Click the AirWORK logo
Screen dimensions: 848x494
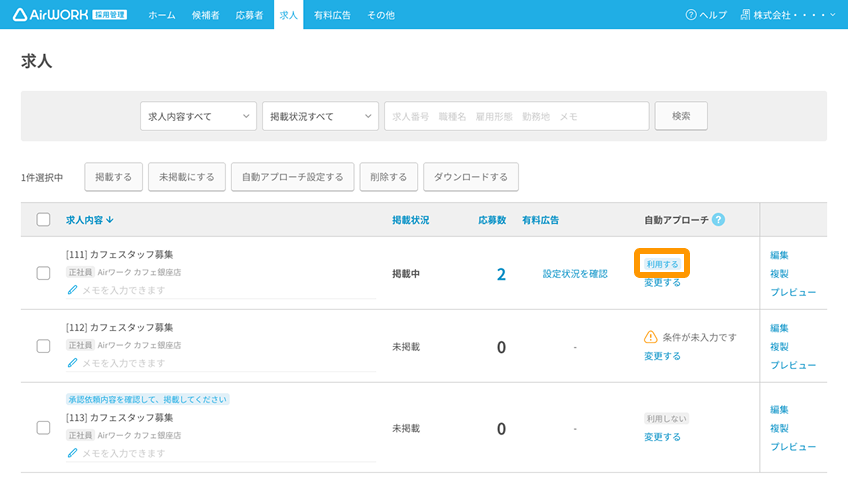pyautogui.click(x=70, y=15)
